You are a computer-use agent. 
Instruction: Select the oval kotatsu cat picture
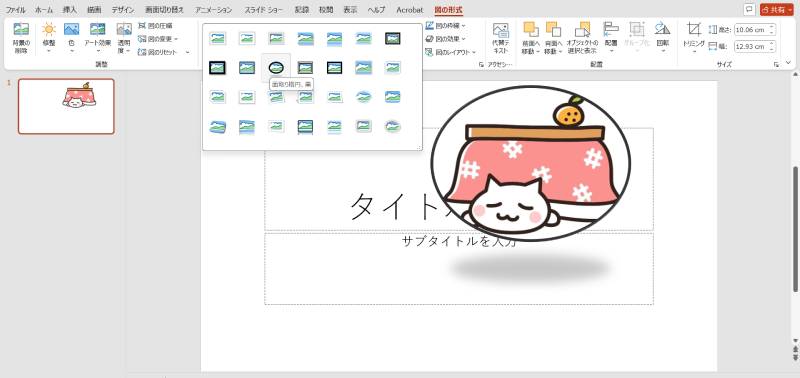click(531, 163)
